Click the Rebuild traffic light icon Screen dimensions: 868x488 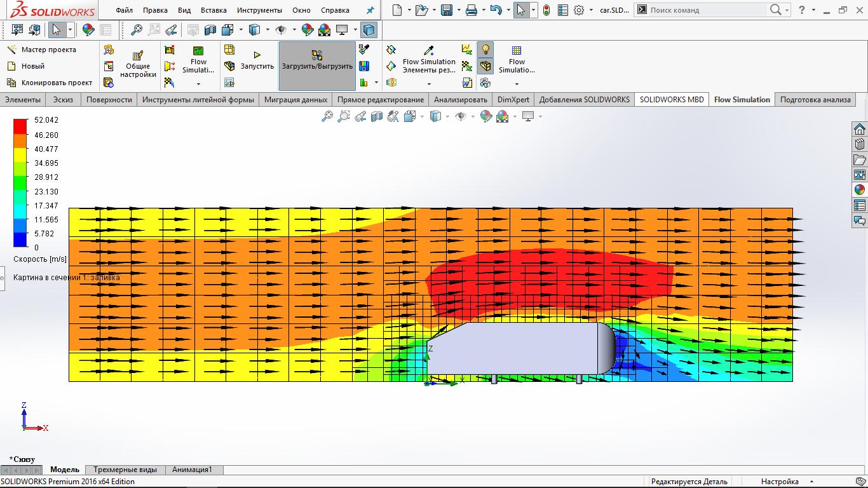point(546,10)
